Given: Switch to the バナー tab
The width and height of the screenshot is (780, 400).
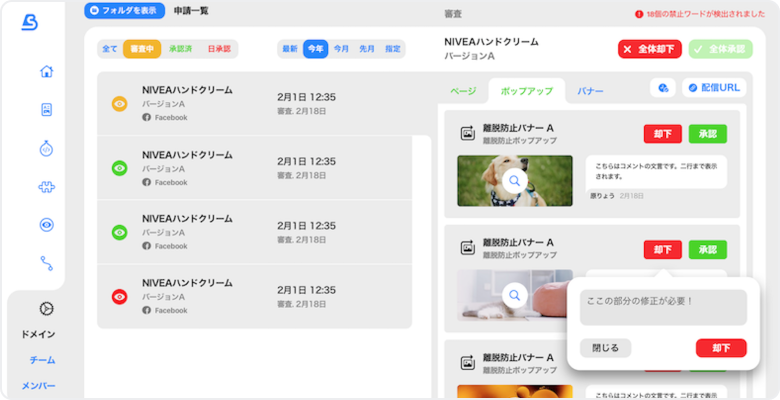Looking at the screenshot, I should 590,91.
